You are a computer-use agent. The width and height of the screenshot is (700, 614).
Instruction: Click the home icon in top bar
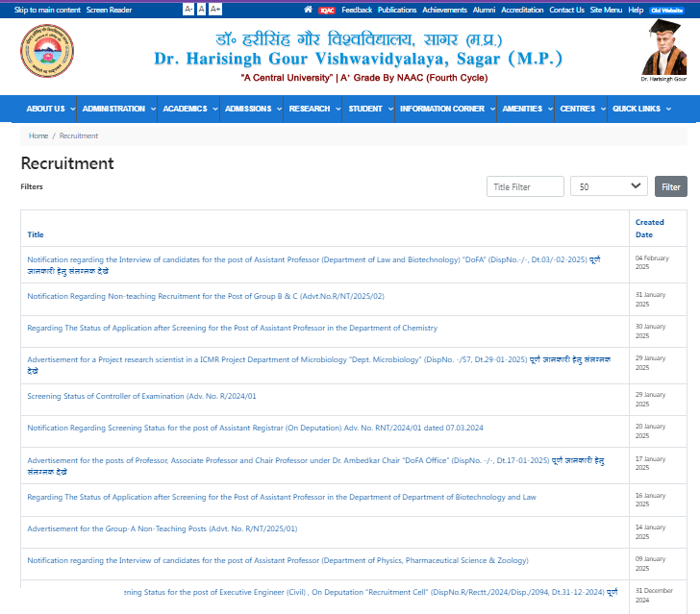click(308, 10)
